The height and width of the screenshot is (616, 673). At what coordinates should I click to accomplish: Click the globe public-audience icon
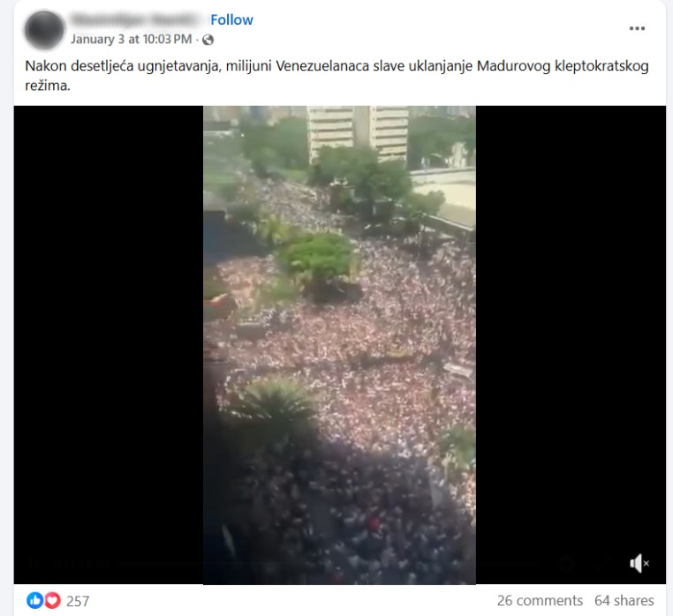click(x=208, y=40)
